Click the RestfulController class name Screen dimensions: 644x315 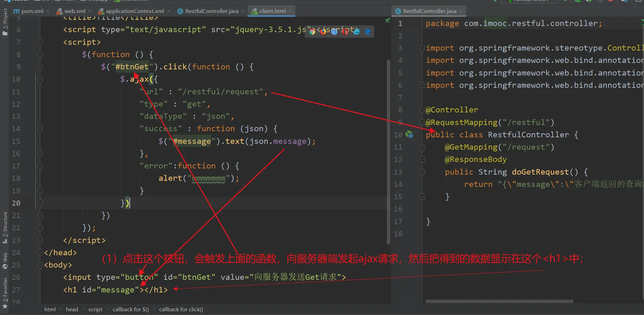click(529, 135)
